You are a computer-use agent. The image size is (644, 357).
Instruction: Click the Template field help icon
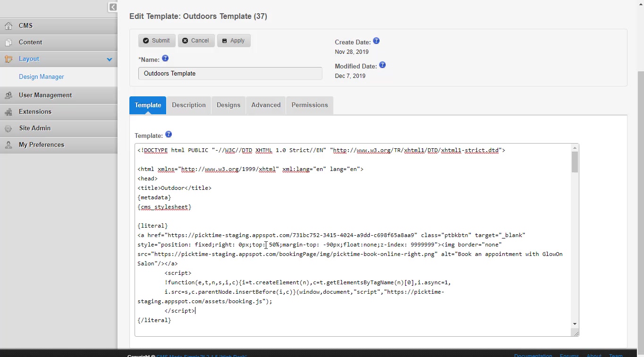pyautogui.click(x=169, y=135)
